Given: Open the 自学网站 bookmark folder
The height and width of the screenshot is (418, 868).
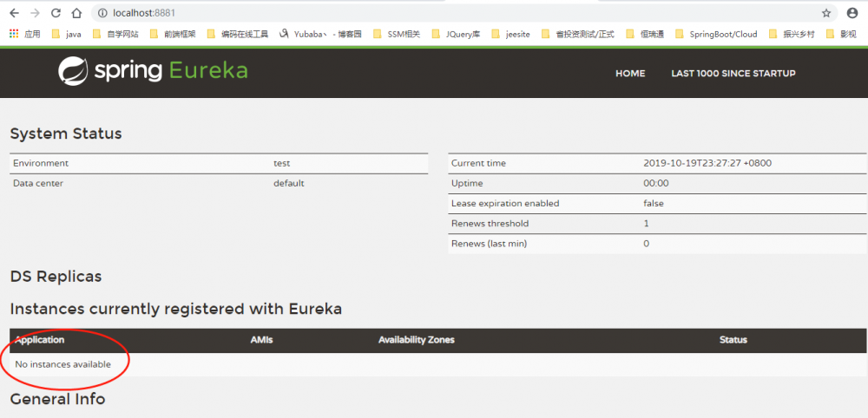Looking at the screenshot, I should point(115,35).
